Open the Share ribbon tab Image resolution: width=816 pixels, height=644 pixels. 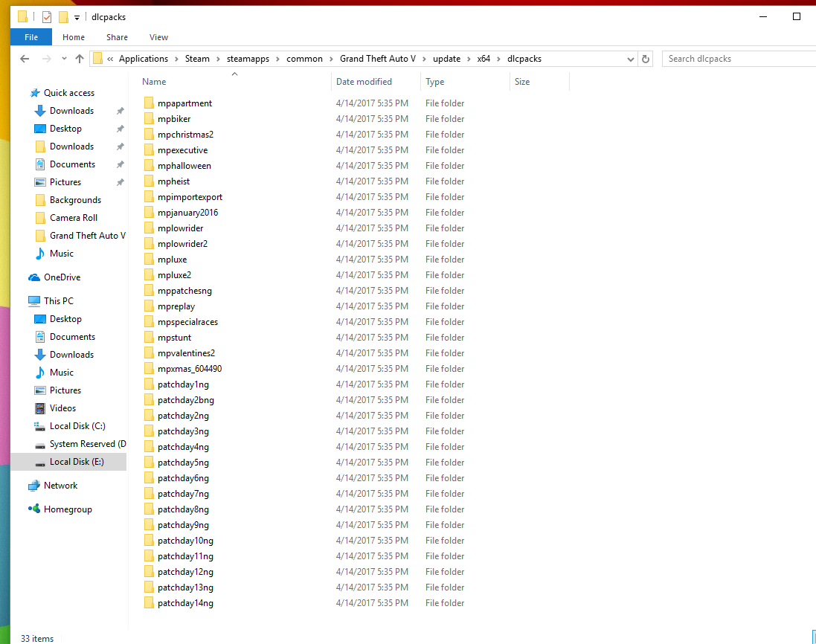coord(117,37)
